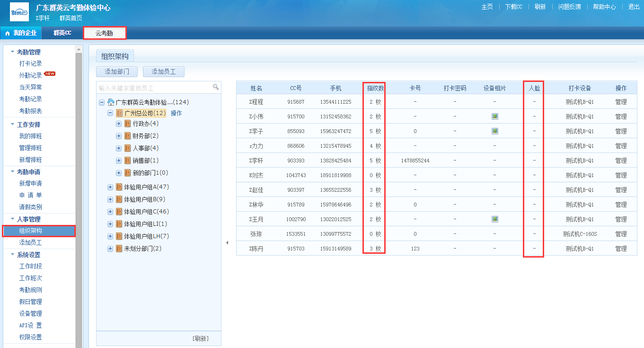Click 操作 link beside 广州总公司
This screenshot has height=348, width=644.
coord(176,113)
